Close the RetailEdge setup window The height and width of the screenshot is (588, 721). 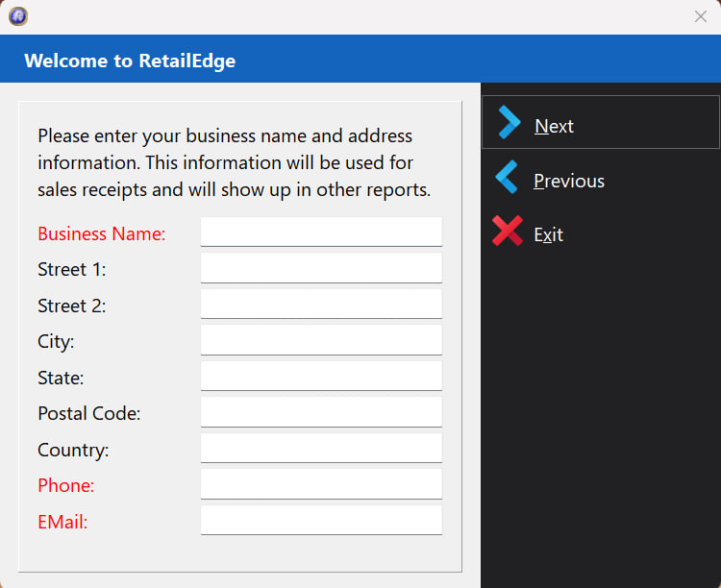700,16
